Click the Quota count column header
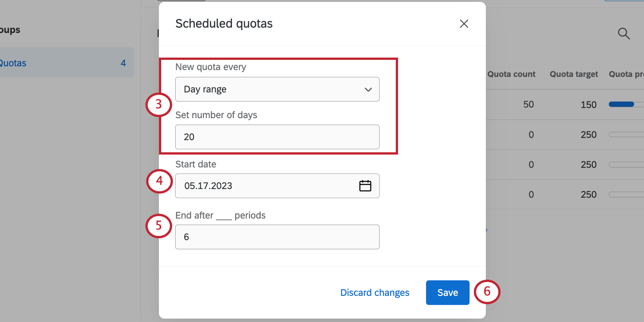The width and height of the screenshot is (644, 322). [x=511, y=74]
